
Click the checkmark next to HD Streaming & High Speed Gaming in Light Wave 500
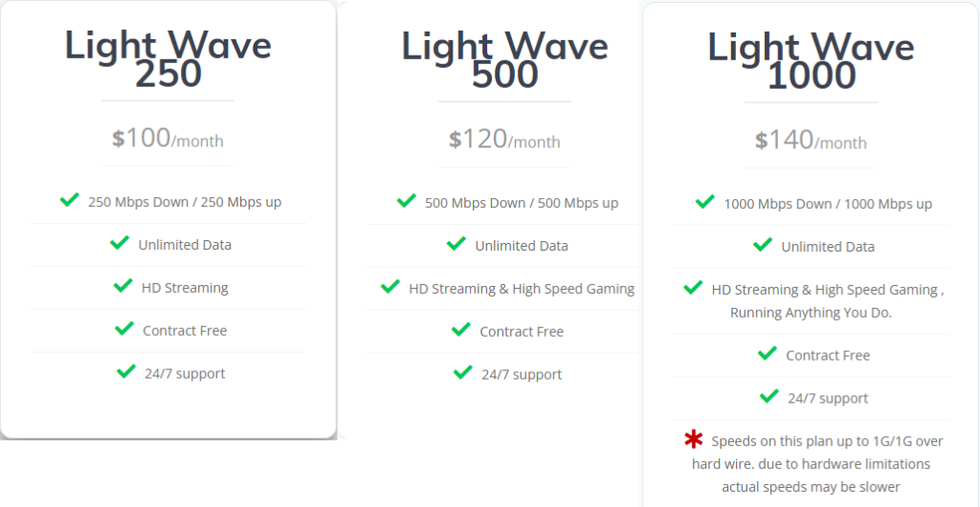390,286
